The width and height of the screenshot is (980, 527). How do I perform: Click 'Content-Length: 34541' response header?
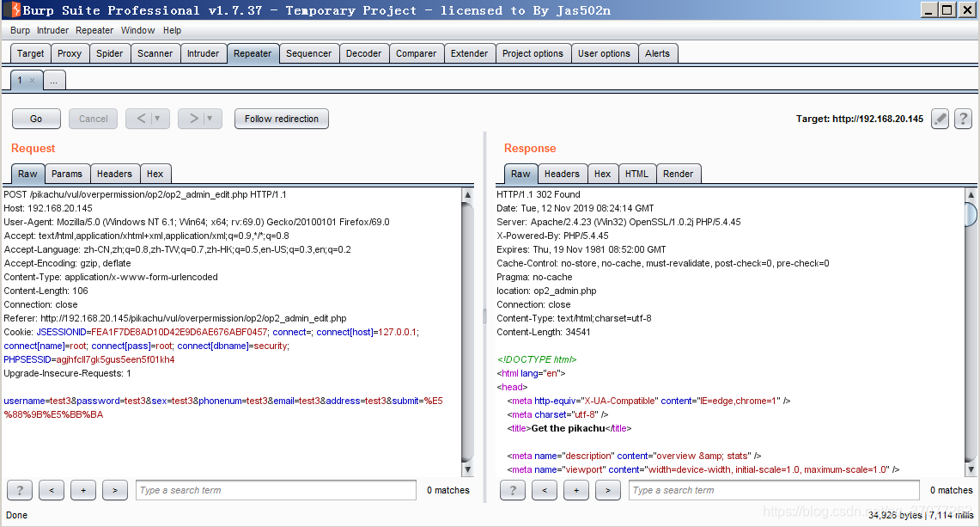(543, 333)
